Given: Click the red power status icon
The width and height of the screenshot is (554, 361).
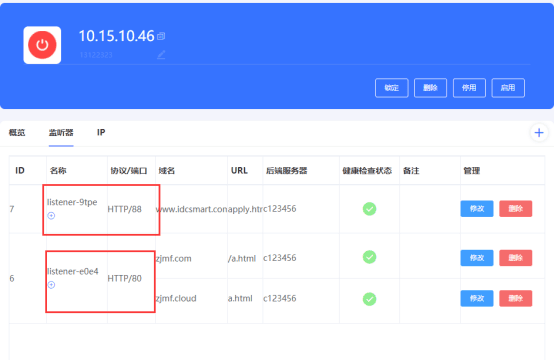Looking at the screenshot, I should (42, 45).
